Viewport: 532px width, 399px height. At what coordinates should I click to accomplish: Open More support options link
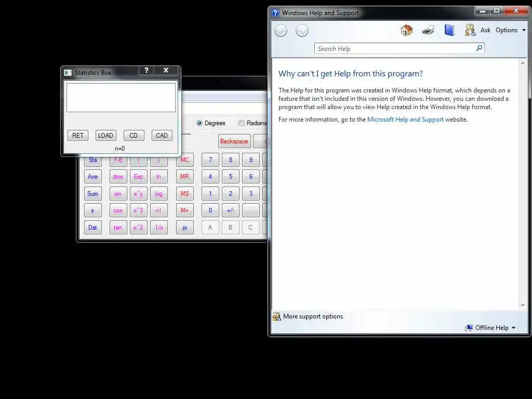(313, 316)
